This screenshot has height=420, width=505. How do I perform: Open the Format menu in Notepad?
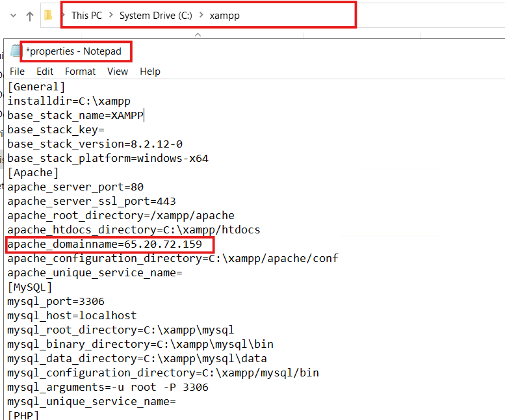[80, 71]
